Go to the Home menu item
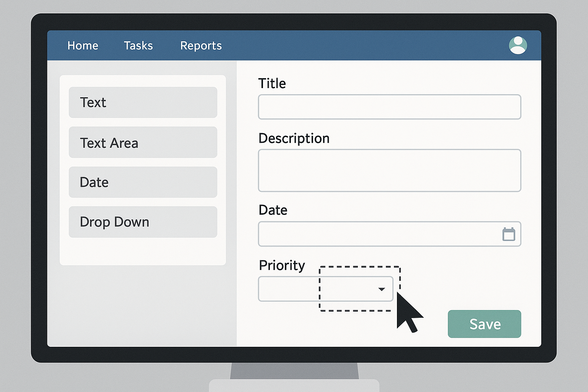The width and height of the screenshot is (588, 392). [83, 46]
